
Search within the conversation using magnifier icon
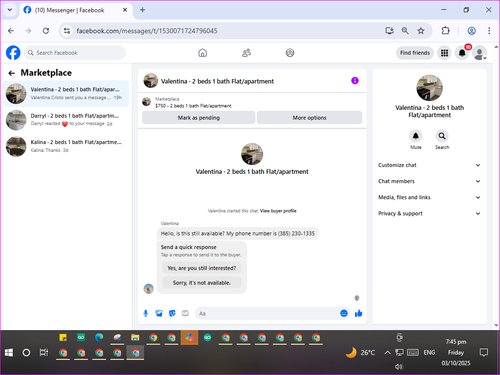pyautogui.click(x=442, y=136)
